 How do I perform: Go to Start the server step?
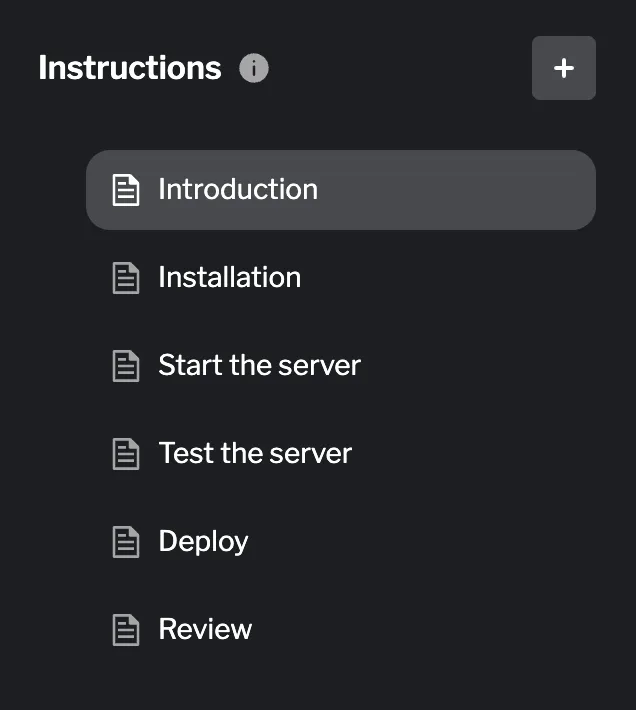pyautogui.click(x=259, y=366)
